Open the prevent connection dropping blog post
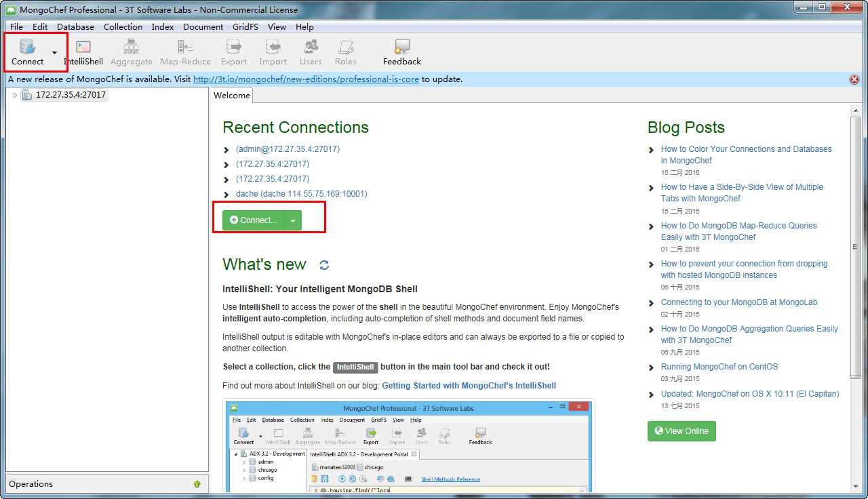Viewport: 868px width, 499px height. 745,269
